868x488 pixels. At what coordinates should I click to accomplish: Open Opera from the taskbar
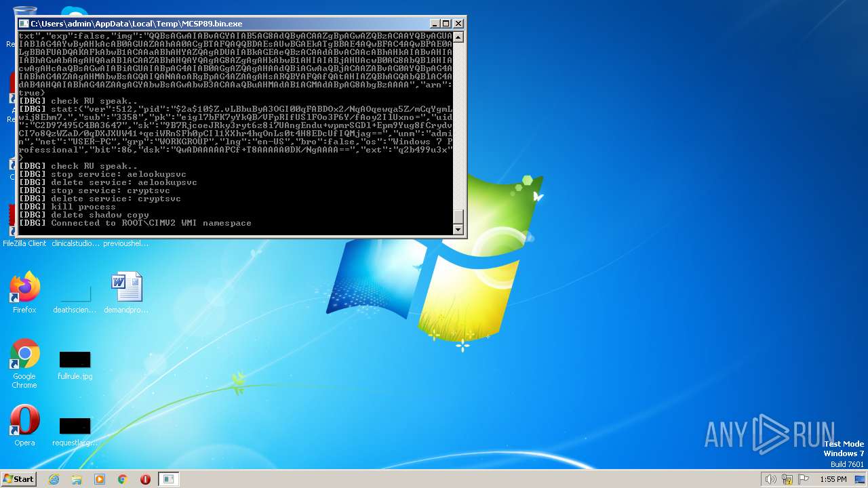pyautogui.click(x=145, y=479)
